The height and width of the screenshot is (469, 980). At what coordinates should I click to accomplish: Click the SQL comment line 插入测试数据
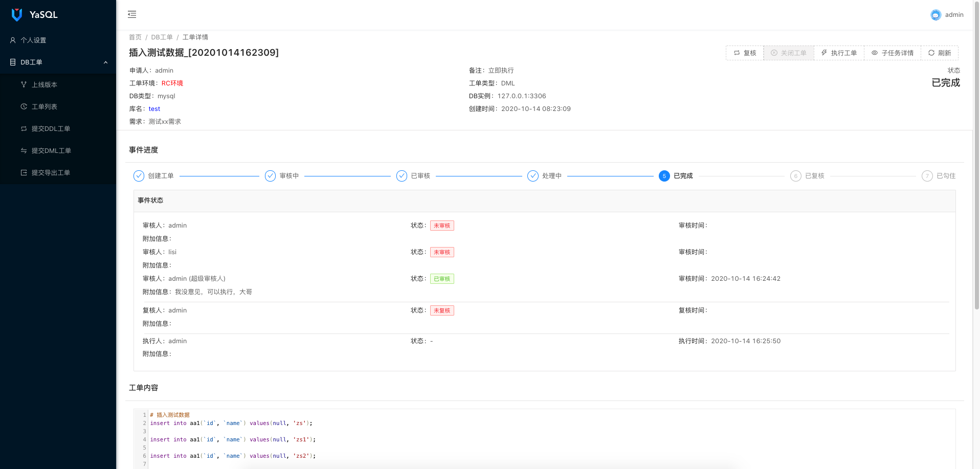click(x=170, y=415)
